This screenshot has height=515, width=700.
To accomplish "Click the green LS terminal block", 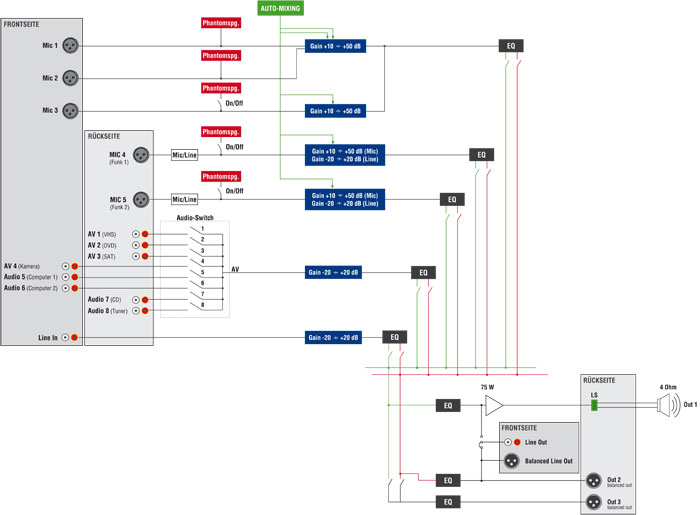I will click(x=593, y=405).
